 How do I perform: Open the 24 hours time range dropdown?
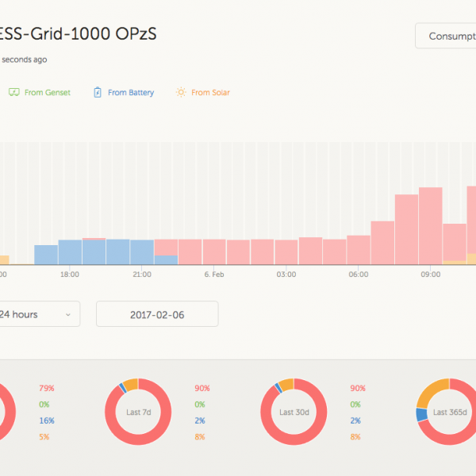point(36,314)
